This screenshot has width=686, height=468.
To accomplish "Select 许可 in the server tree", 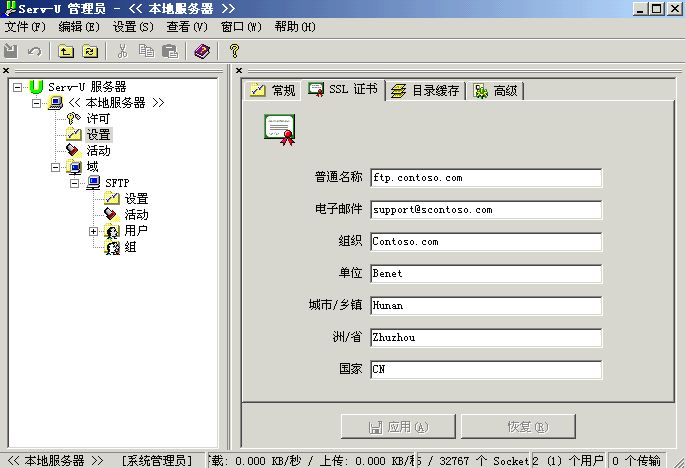I will [98, 119].
